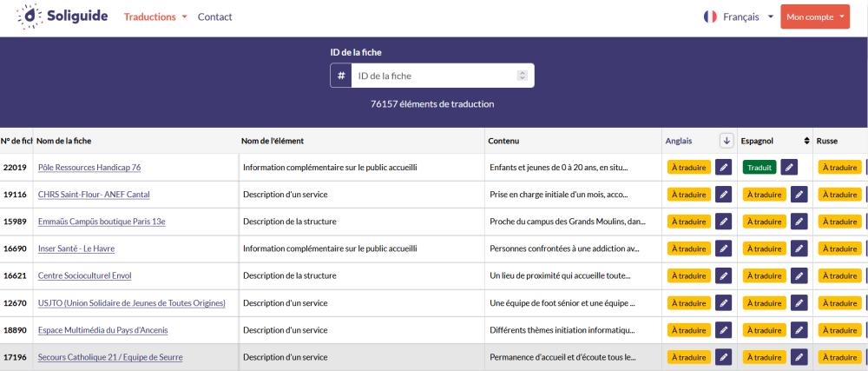Edit English translation for Pôle Ressources Handicap 76
The height and width of the screenshot is (371, 868).
click(724, 168)
